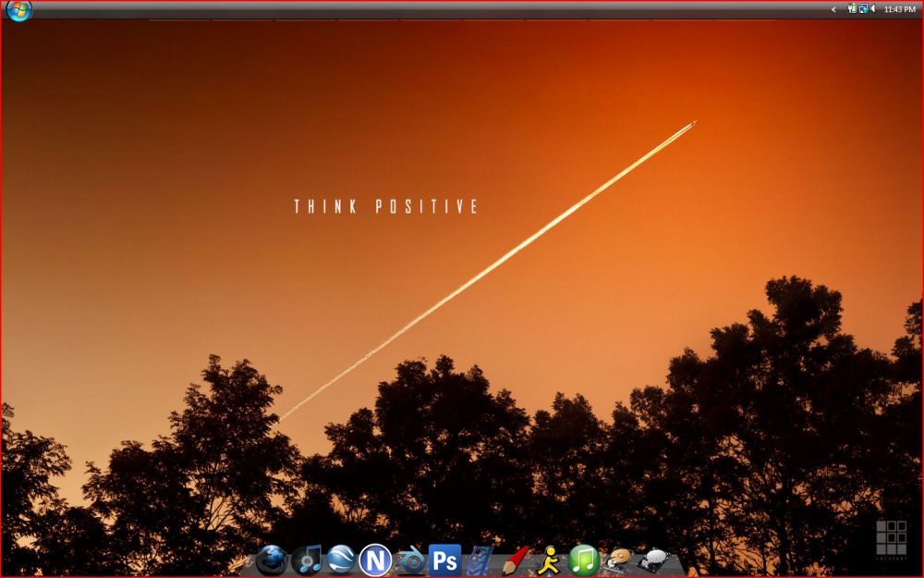Launch AIM messenger from the dock
The width and height of the screenshot is (924, 578).
tap(549, 560)
